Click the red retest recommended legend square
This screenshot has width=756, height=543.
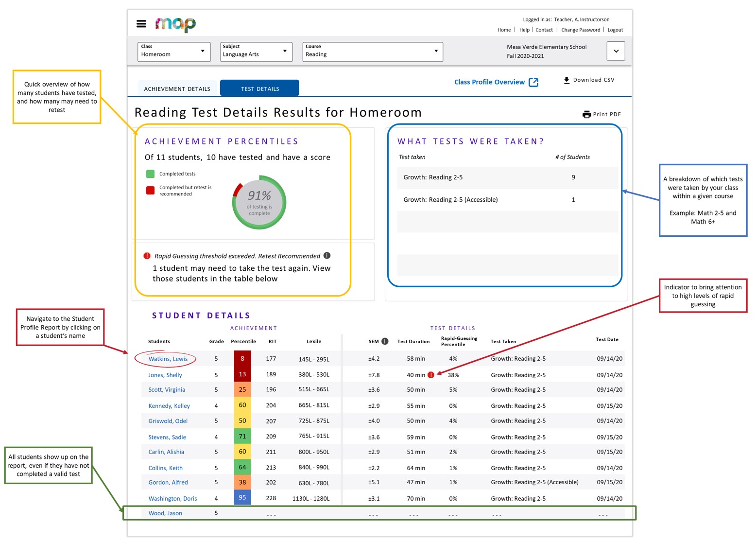point(150,190)
